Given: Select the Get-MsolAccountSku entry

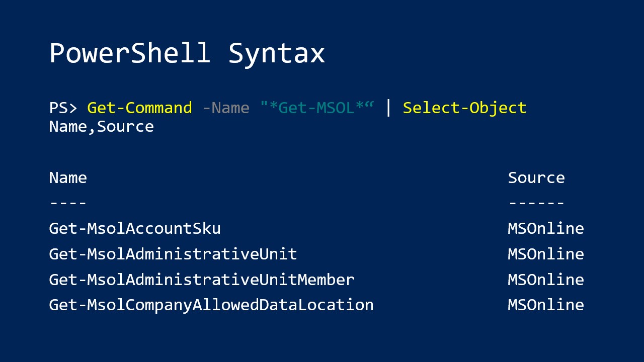Looking at the screenshot, I should click(135, 229).
